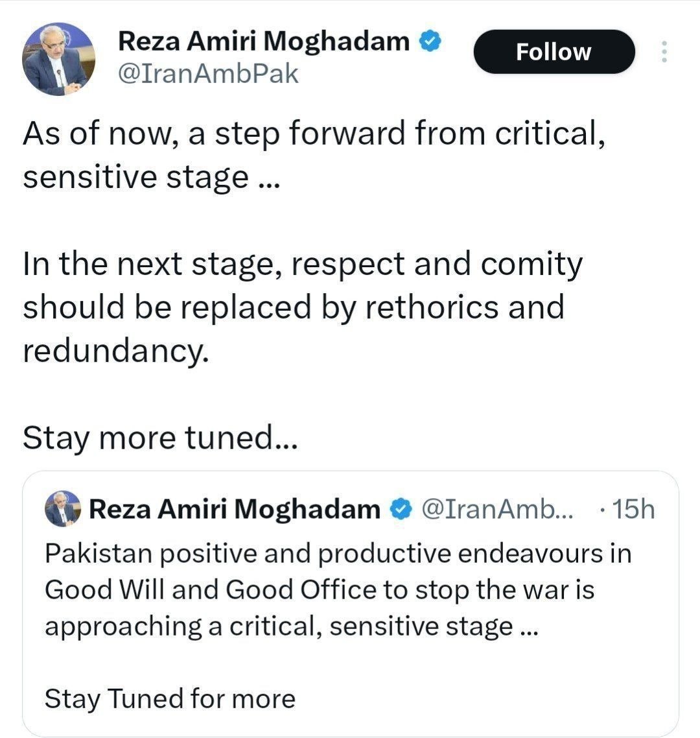The image size is (700, 738).
Task: Open the @IranAmbPak handle under the author name
Action: click(207, 74)
